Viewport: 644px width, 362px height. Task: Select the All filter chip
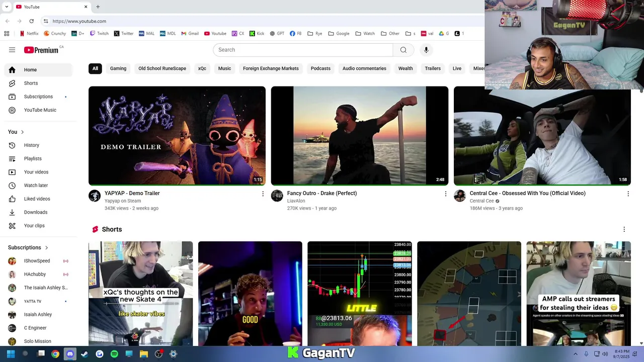point(95,68)
